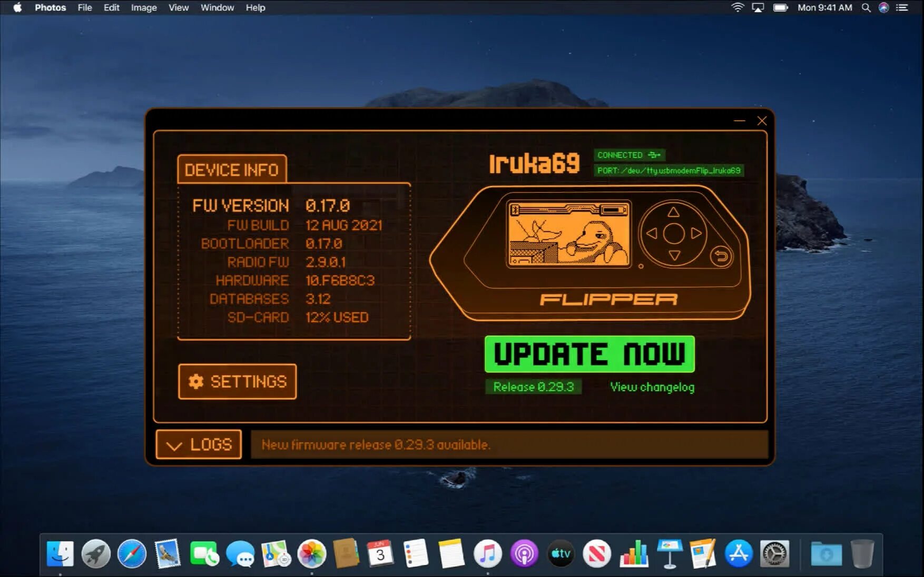Open Messages from the Dock
Image resolution: width=924 pixels, height=577 pixels.
click(240, 554)
